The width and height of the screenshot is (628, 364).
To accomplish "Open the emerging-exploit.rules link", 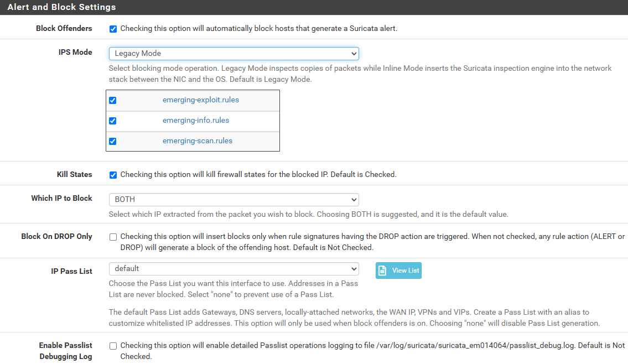I will pyautogui.click(x=201, y=100).
